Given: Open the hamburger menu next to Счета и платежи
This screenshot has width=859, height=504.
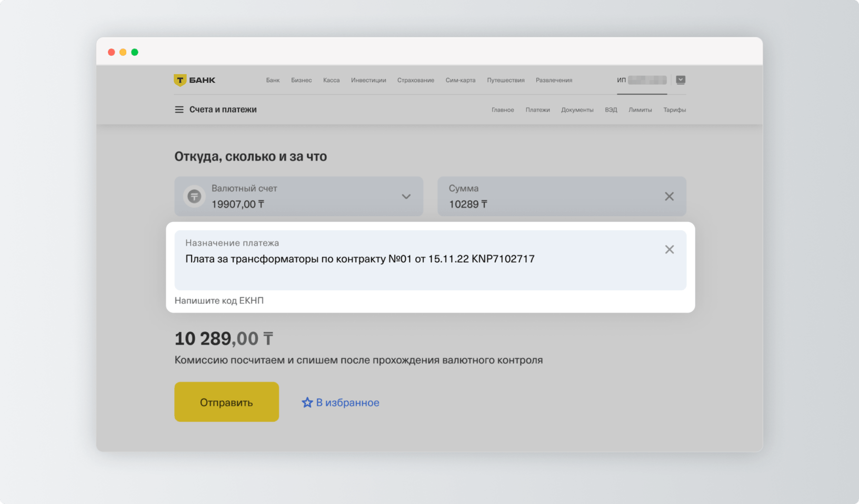Looking at the screenshot, I should tap(179, 110).
